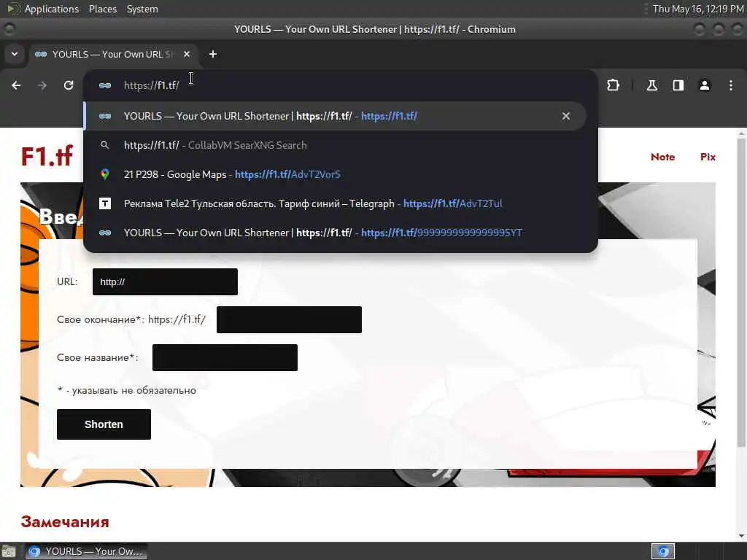Open the Pix link in the header

coord(708,157)
